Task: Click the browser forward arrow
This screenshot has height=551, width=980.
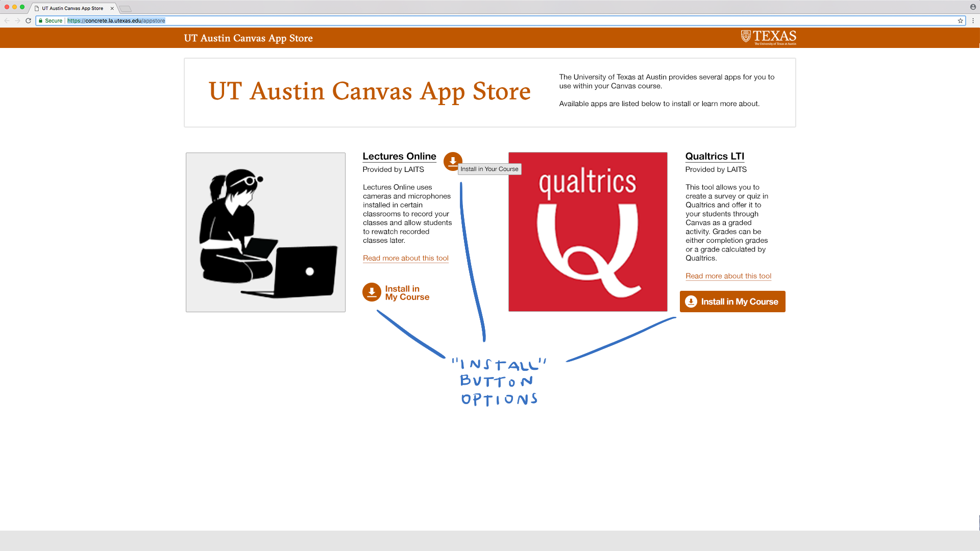Action: tap(17, 21)
